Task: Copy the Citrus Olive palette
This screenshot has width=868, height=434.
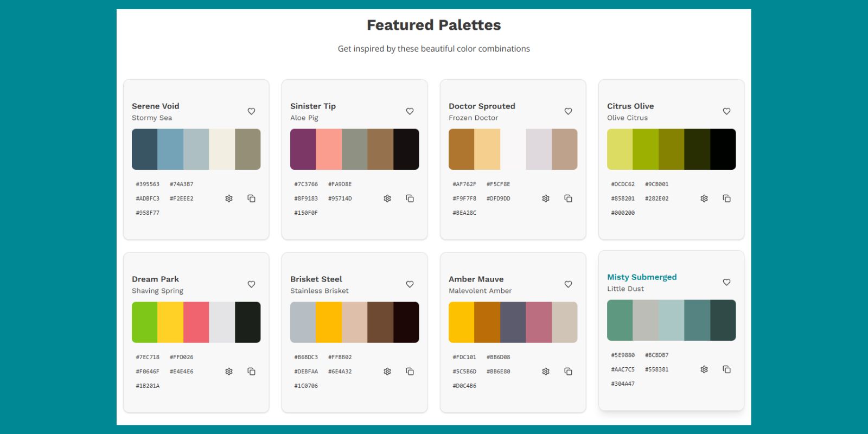Action: [726, 199]
